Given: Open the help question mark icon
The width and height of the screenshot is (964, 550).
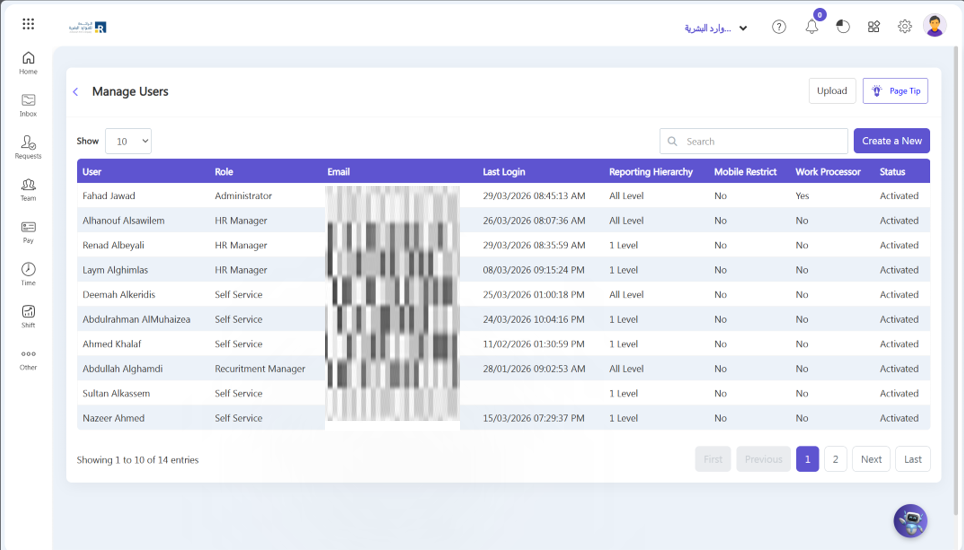Looking at the screenshot, I should (779, 27).
